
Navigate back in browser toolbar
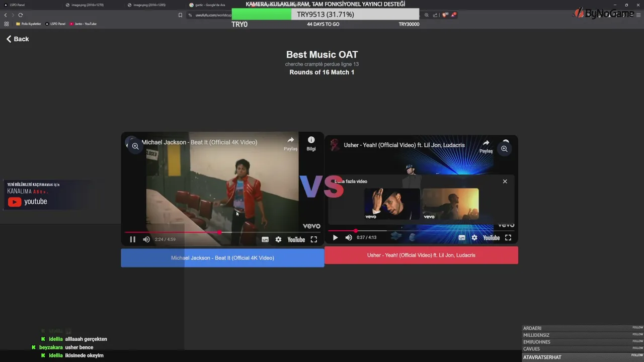pos(6,15)
